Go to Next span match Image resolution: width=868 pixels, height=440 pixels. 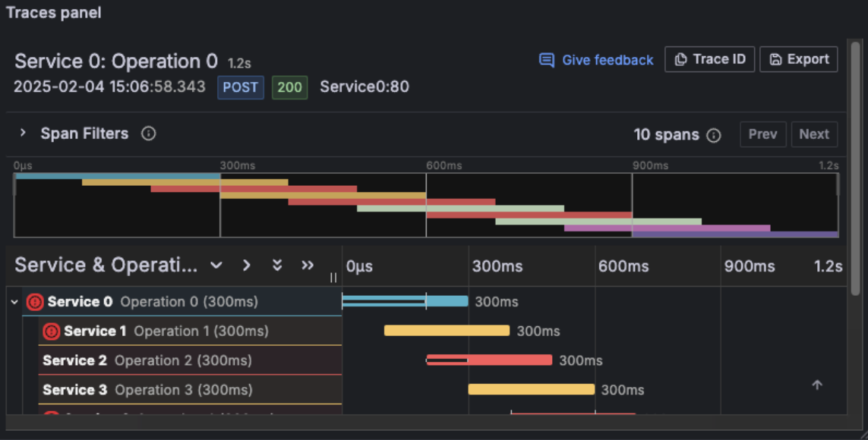coord(814,134)
